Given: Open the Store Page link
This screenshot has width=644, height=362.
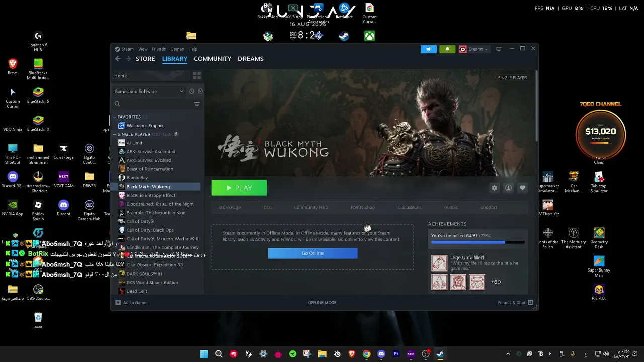Looking at the screenshot, I should click(x=230, y=207).
